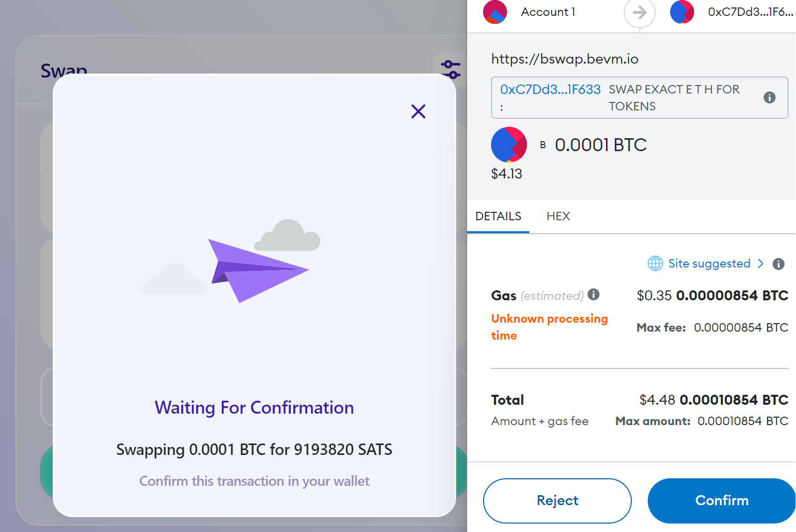This screenshot has width=796, height=532.
Task: Click the Account 1 avatar icon
Action: tap(495, 12)
